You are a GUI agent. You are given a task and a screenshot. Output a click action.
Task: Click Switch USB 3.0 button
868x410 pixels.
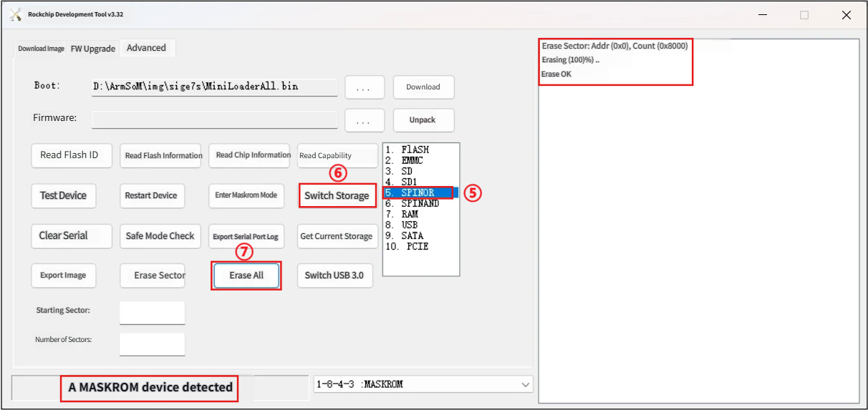click(x=334, y=275)
